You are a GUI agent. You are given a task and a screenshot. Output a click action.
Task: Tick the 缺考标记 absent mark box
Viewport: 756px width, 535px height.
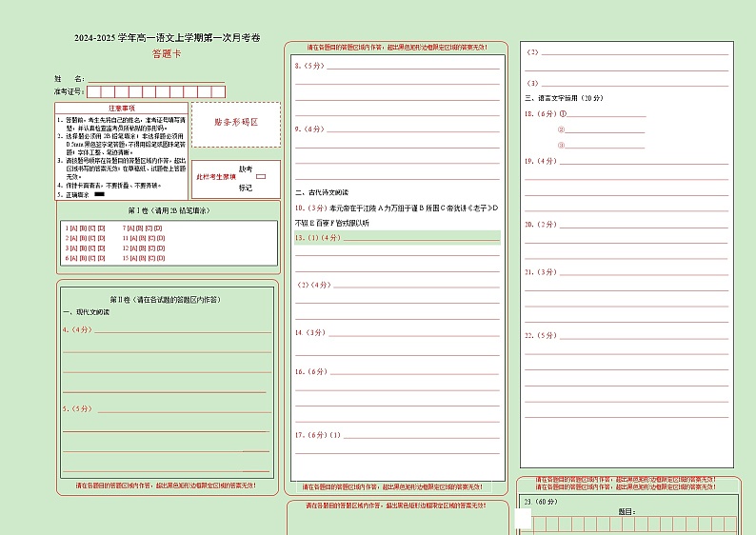(261, 177)
